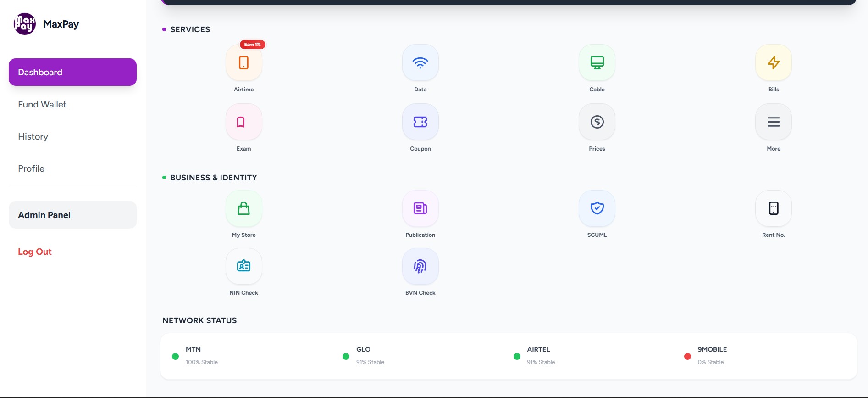Open the Rent No. icon

[x=773, y=208]
